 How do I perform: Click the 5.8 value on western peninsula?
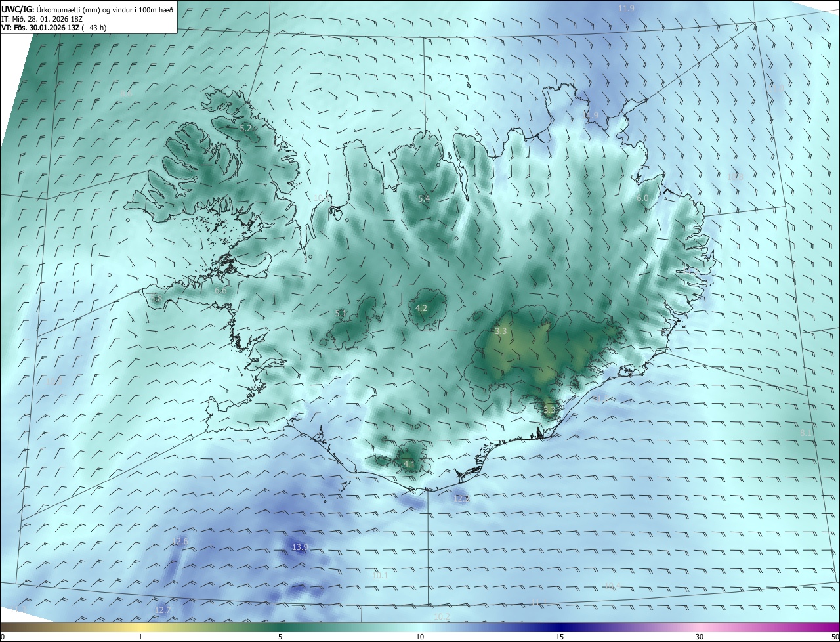[156, 299]
